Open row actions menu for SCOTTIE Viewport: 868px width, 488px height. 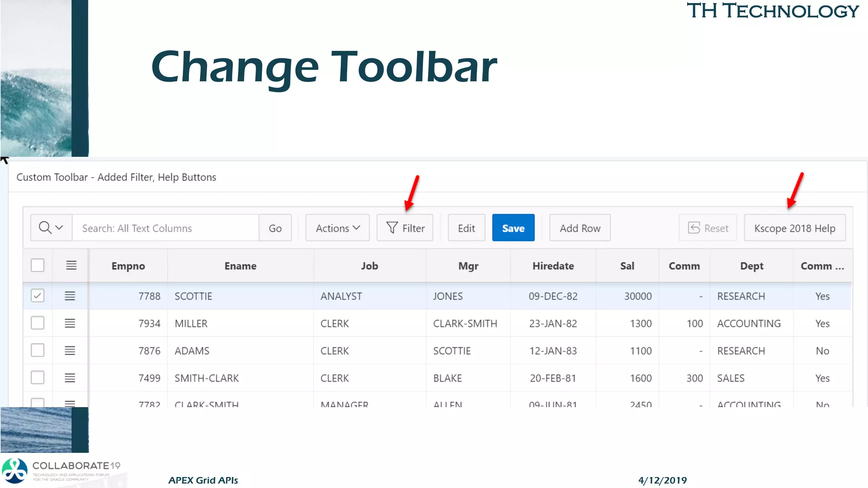point(70,296)
